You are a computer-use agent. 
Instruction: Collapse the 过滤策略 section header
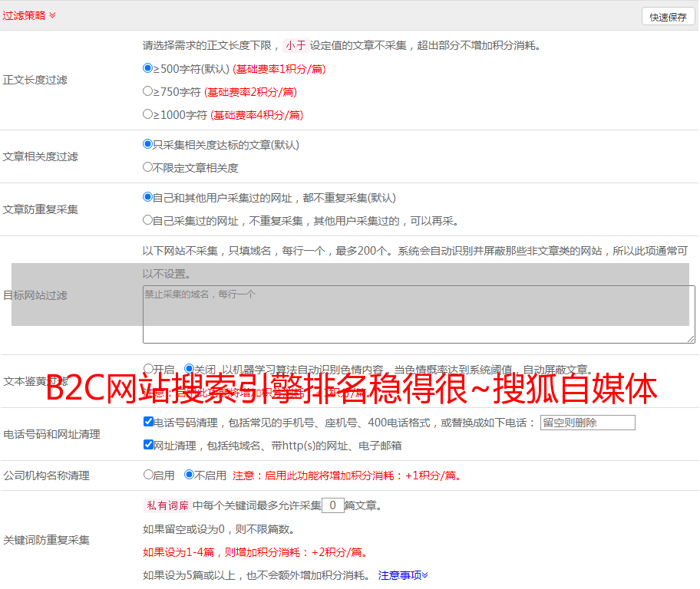click(x=29, y=15)
